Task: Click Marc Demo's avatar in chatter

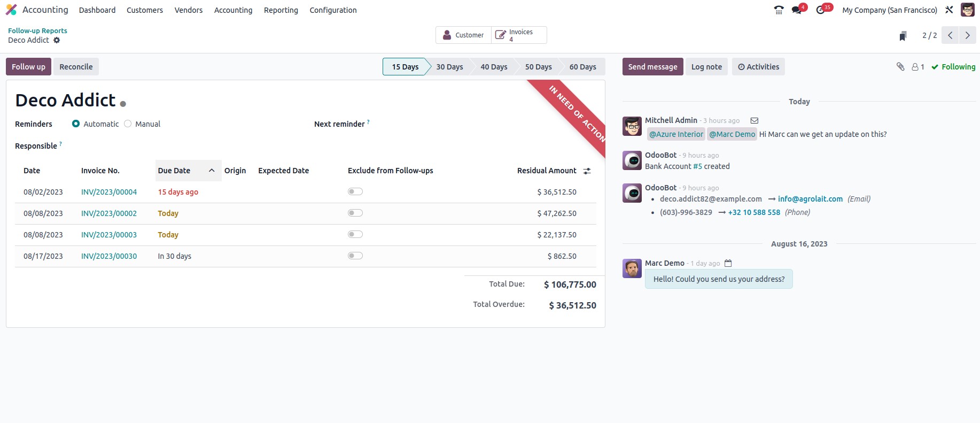Action: click(x=632, y=268)
